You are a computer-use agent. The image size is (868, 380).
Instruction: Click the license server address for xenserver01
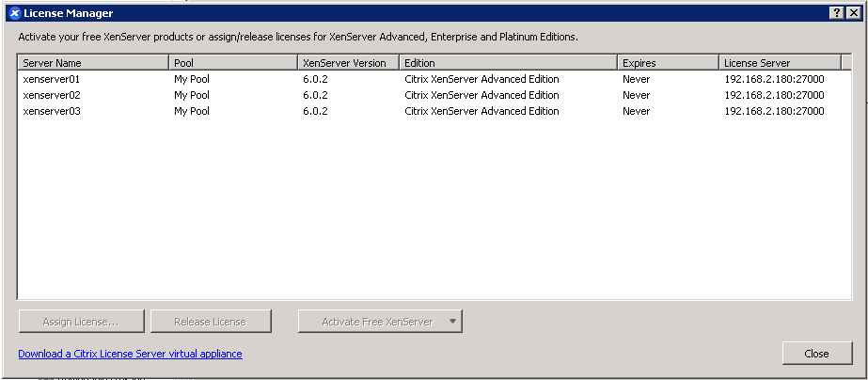click(x=774, y=79)
